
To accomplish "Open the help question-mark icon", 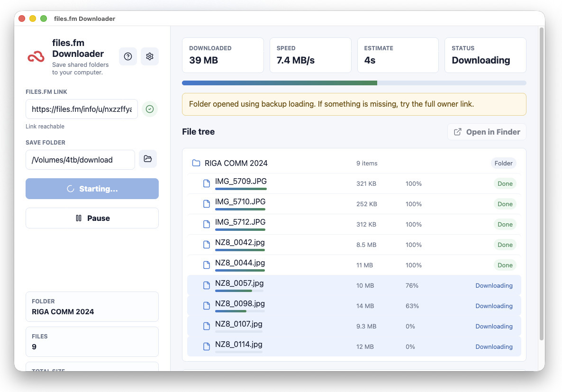I will tap(128, 56).
